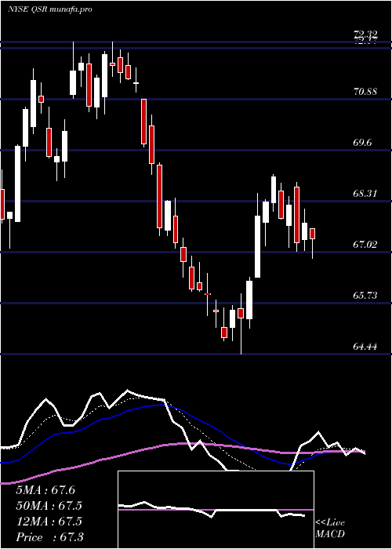Screen dimensions: 392x549
Task: Click inside the Live MACD inset chart
Action: click(x=216, y=510)
